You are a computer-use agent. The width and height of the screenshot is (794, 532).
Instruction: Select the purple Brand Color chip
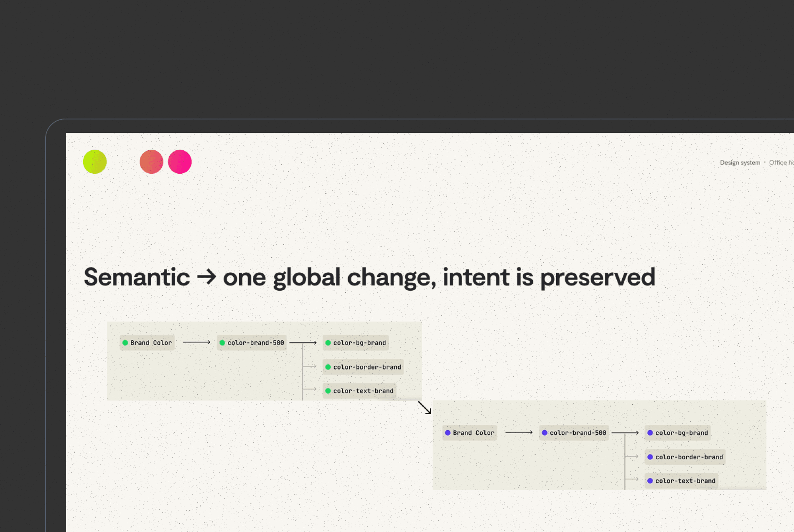tap(470, 433)
